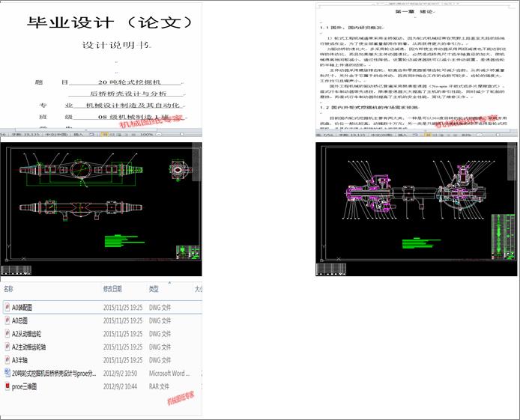This screenshot has height=420, width=520.
Task: Click the Microsoft Word type cell
Action: [169, 374]
